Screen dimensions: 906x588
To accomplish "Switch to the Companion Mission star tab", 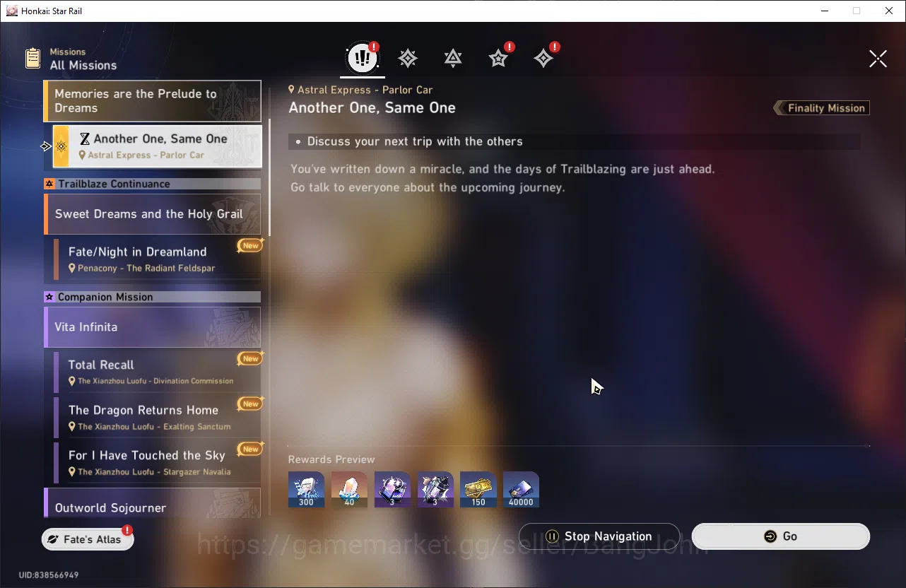I will tap(498, 59).
